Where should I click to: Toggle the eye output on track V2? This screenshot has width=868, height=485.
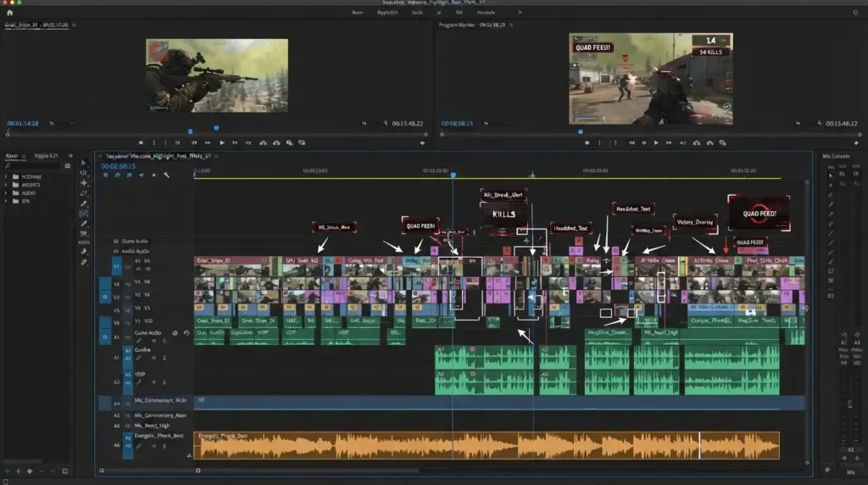128,298
